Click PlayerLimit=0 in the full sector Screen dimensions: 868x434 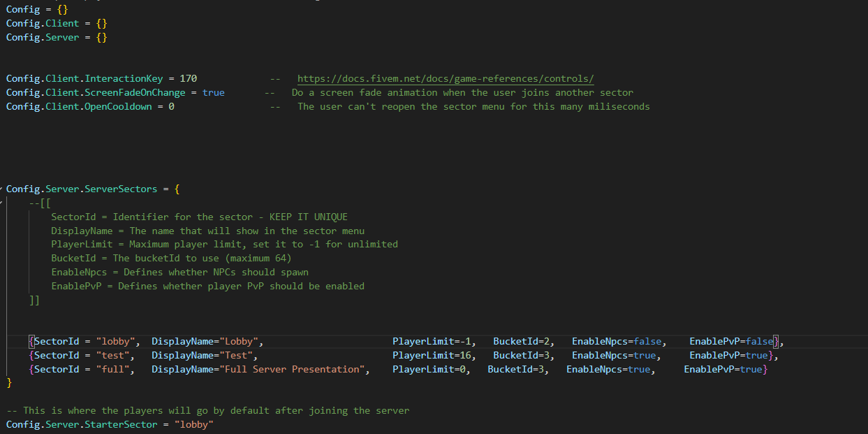tap(429, 370)
